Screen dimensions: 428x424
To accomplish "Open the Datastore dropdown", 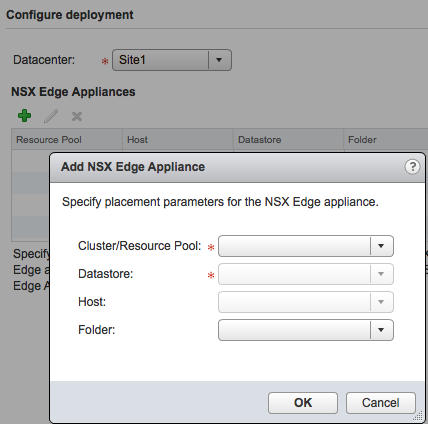I will (306, 274).
